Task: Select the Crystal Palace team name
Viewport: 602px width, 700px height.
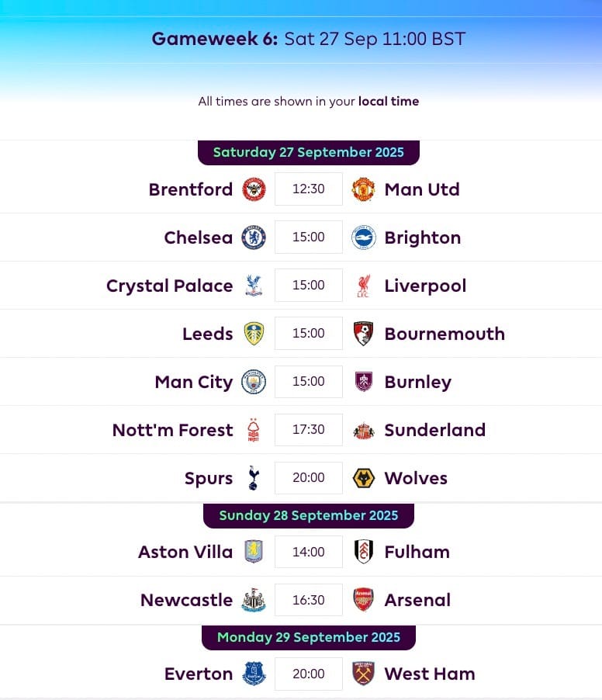Action: tap(170, 286)
